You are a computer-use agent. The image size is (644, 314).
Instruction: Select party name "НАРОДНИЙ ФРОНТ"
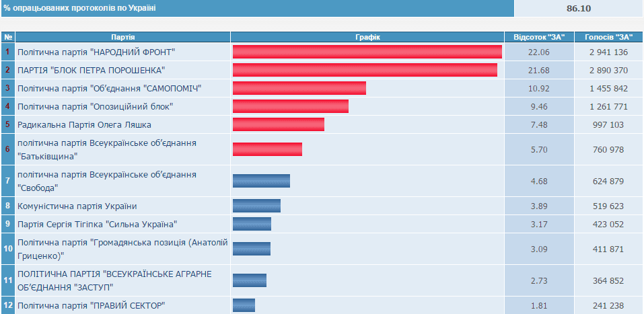pos(96,52)
